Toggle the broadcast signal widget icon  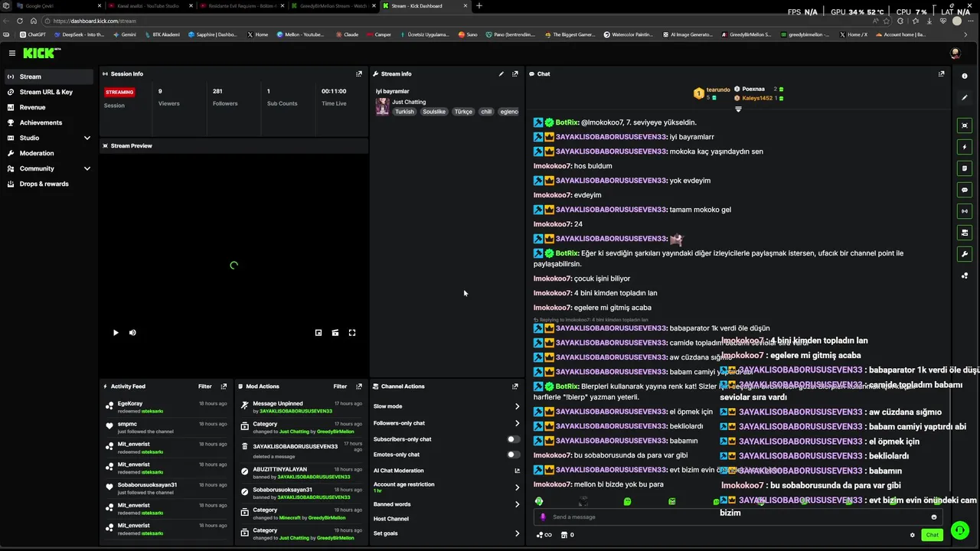coord(965,211)
